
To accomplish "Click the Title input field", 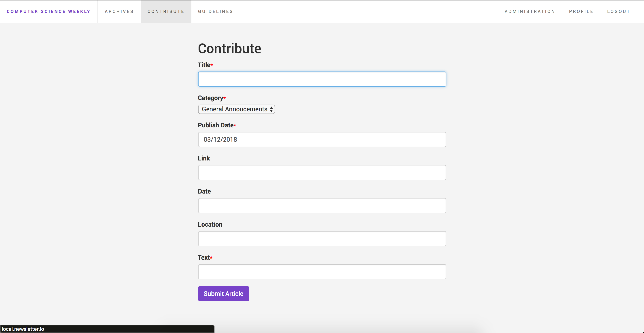I will [322, 79].
